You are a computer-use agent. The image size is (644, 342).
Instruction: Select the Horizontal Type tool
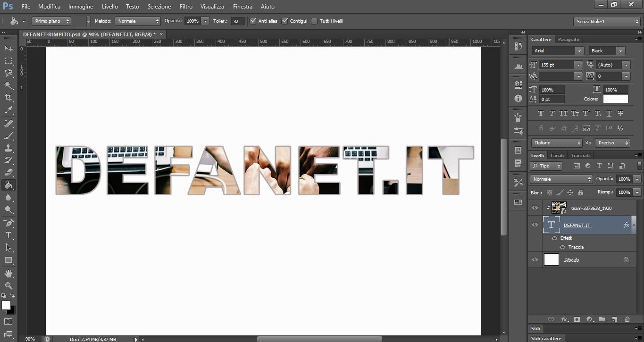8,235
